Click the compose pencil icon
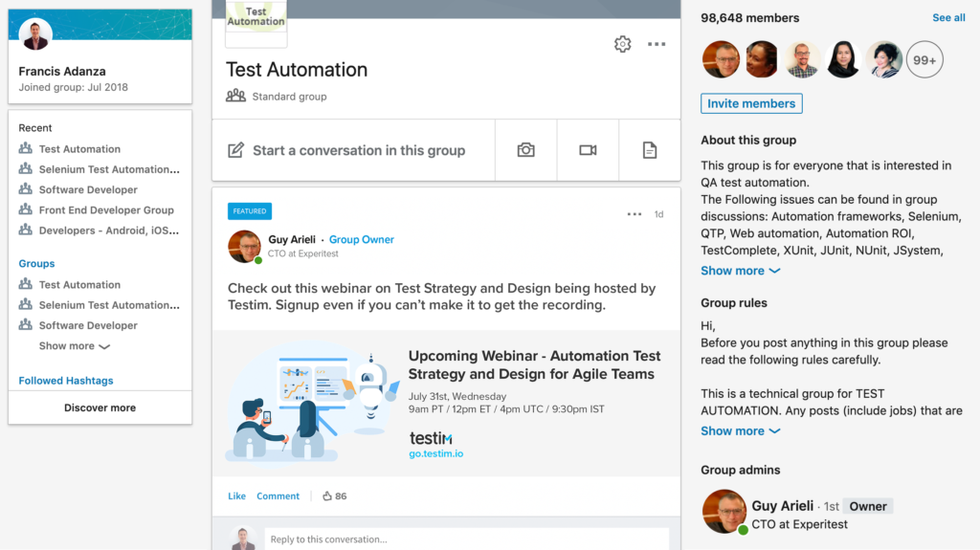This screenshot has width=980, height=550. point(235,150)
